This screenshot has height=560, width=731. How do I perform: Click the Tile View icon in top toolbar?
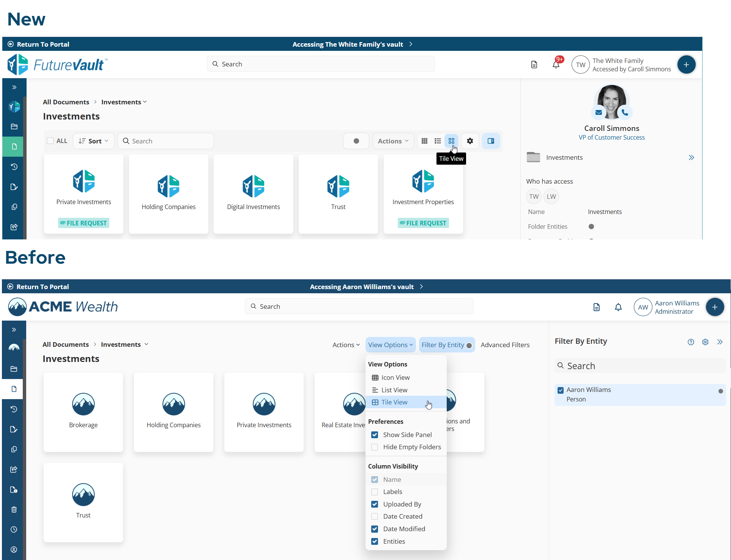coord(451,141)
